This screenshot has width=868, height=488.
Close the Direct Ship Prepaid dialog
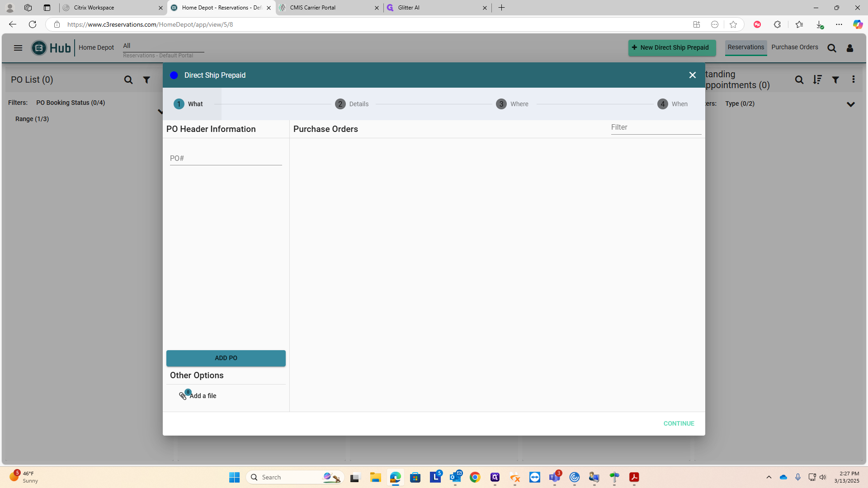click(x=692, y=75)
